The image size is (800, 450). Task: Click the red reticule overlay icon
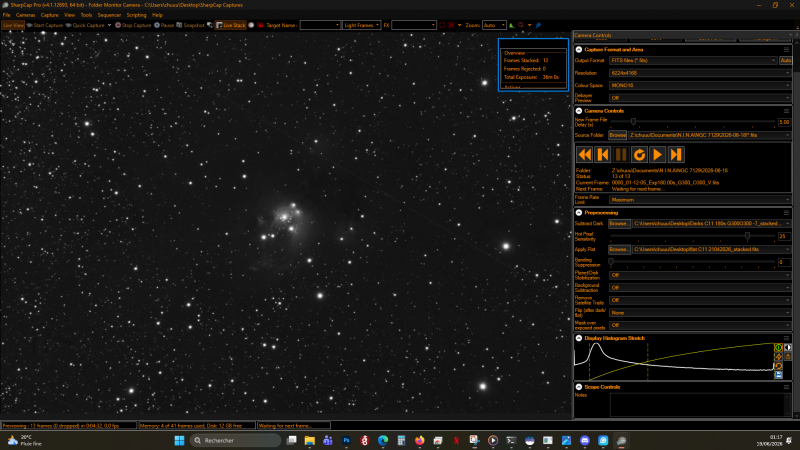[x=451, y=25]
